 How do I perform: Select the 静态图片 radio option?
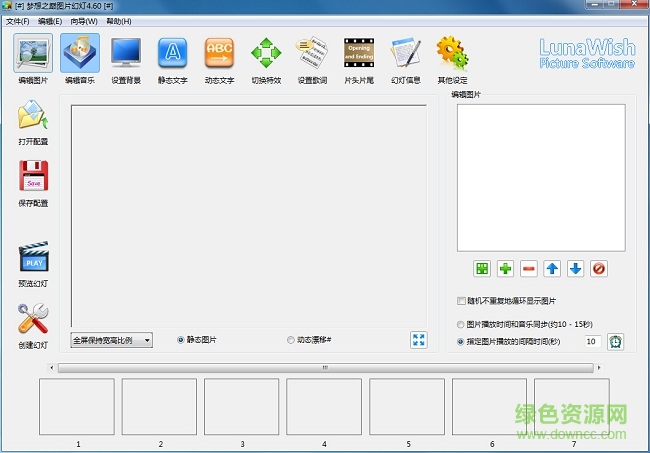tap(181, 340)
